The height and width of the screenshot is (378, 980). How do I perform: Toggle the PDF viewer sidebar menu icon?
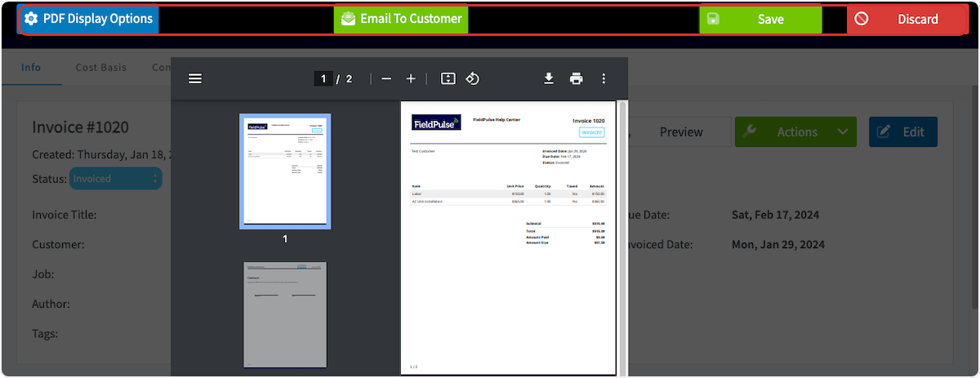click(x=195, y=79)
